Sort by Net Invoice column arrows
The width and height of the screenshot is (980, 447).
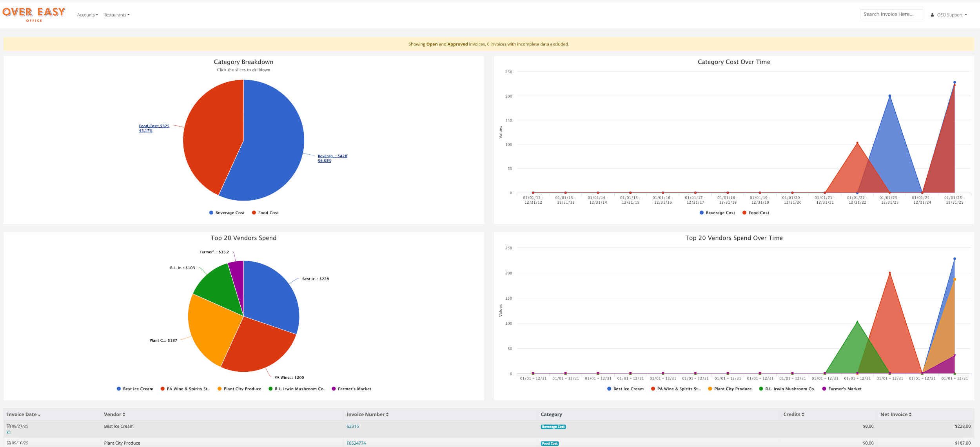(910, 414)
